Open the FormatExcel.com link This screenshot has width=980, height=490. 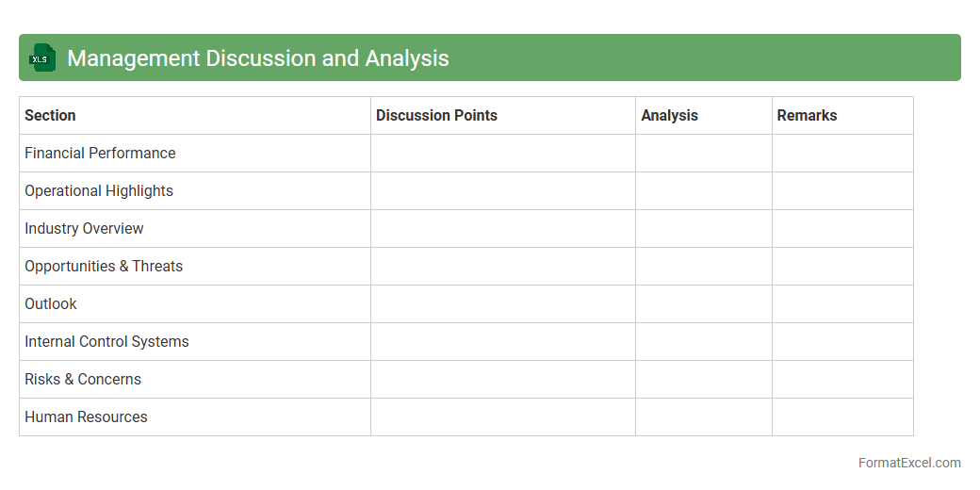click(x=909, y=463)
